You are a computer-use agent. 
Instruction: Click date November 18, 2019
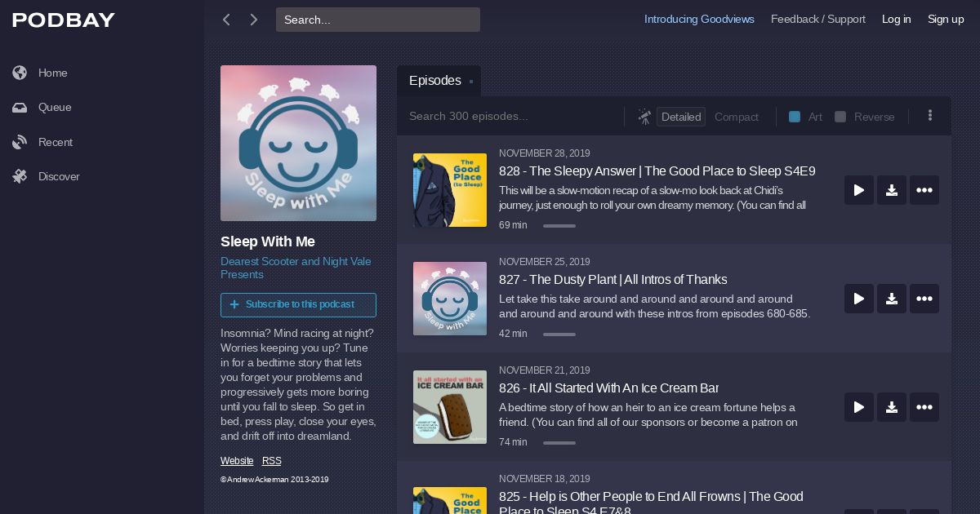[x=545, y=479]
